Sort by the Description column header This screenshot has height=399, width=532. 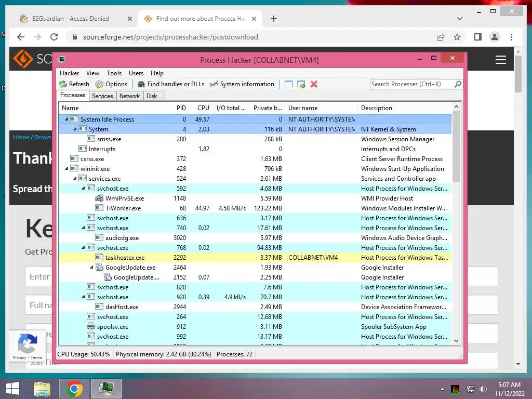(405, 108)
